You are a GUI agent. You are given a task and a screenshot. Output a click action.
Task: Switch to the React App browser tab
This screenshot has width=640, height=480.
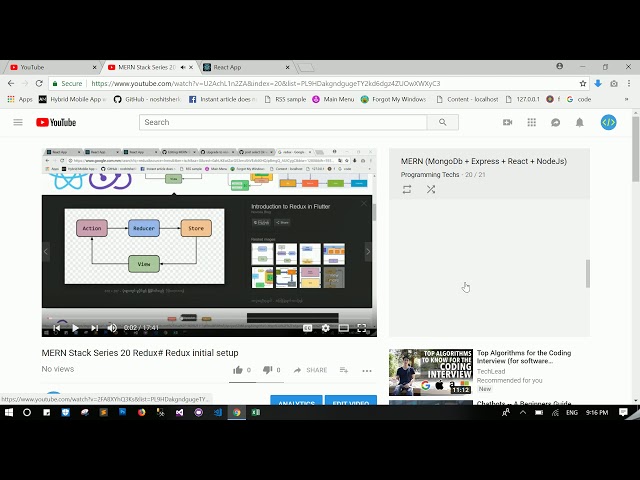(245, 67)
